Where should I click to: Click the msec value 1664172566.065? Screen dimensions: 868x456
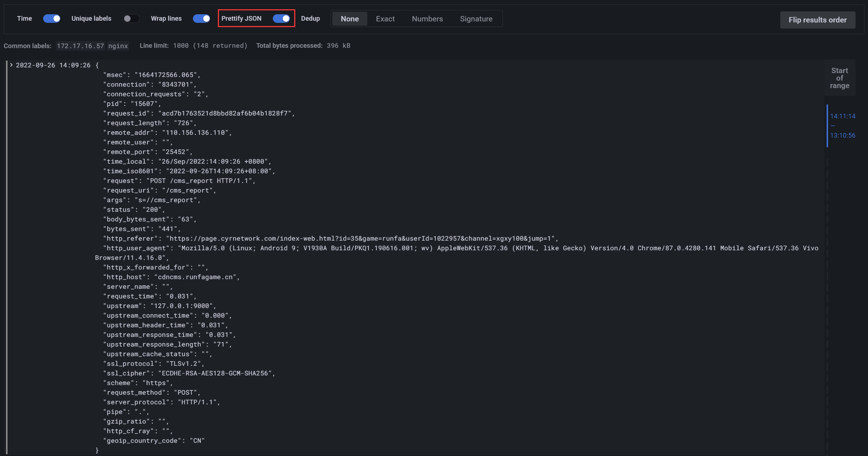tap(165, 75)
